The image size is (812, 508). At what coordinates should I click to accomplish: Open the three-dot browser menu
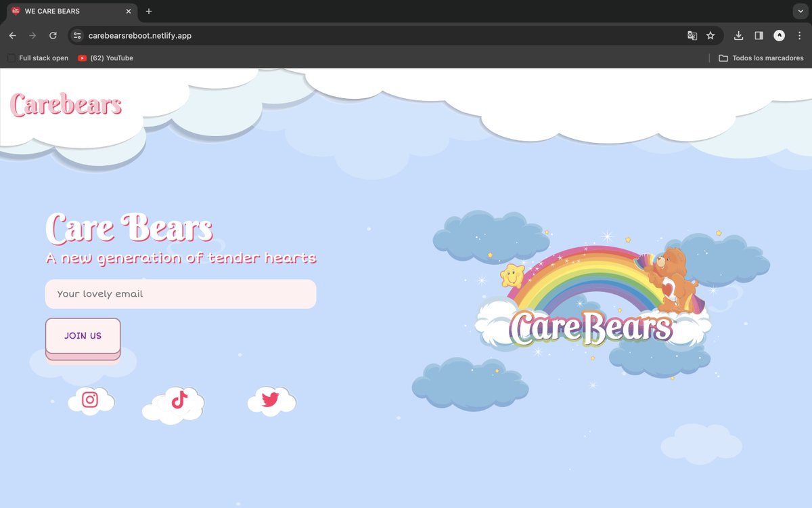[800, 35]
